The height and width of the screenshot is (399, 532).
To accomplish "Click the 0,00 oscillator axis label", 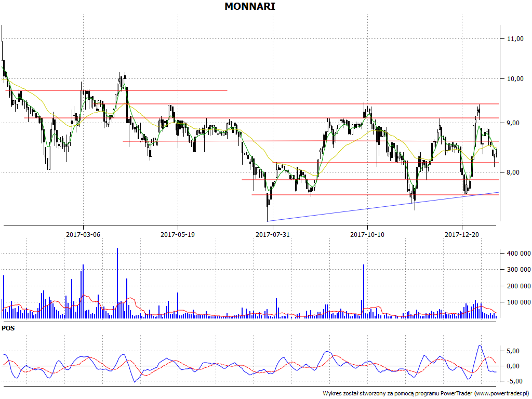I will pos(513,366).
